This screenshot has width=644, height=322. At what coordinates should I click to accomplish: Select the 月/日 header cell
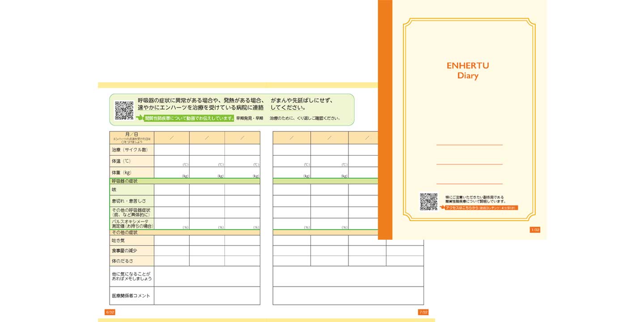click(x=132, y=138)
